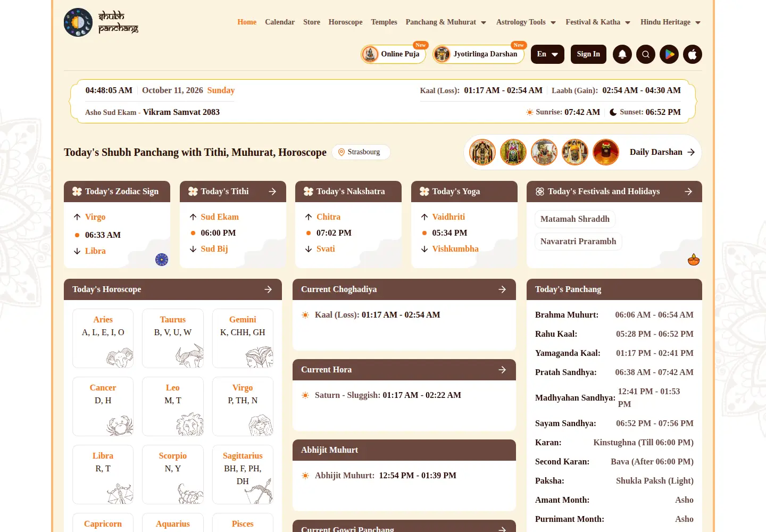Open the Daily Darshan link
This screenshot has height=532, width=766.
(x=662, y=152)
